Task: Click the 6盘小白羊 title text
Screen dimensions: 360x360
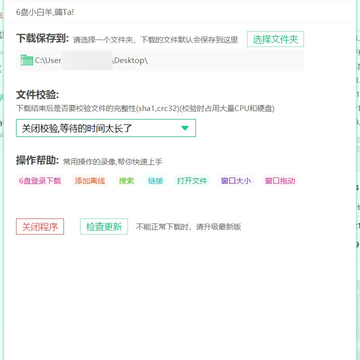Action: (45, 12)
